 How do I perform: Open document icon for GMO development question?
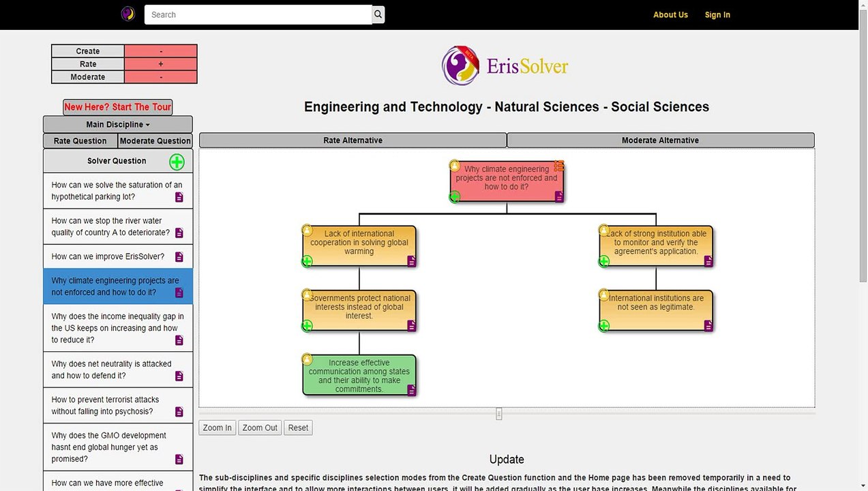[179, 460]
